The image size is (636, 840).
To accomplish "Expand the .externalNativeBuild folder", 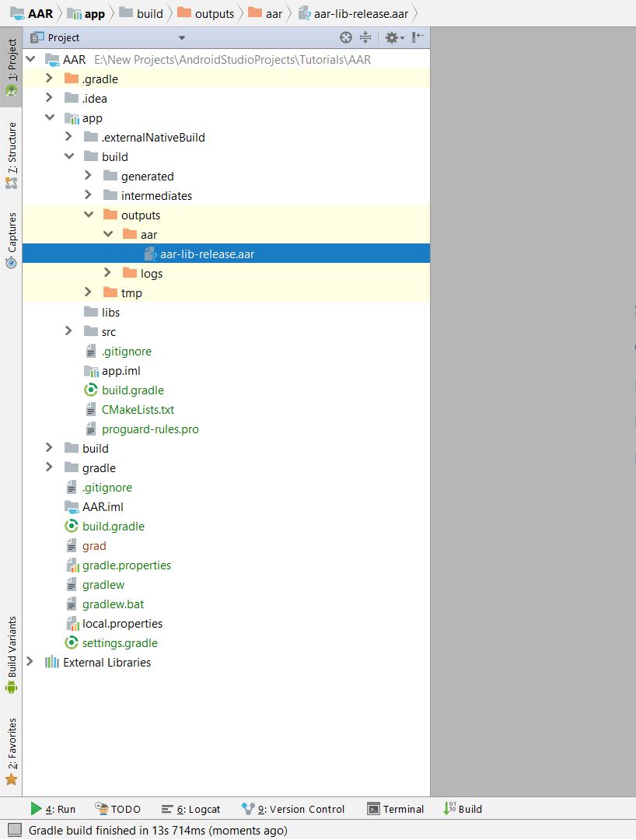I will pos(68,137).
